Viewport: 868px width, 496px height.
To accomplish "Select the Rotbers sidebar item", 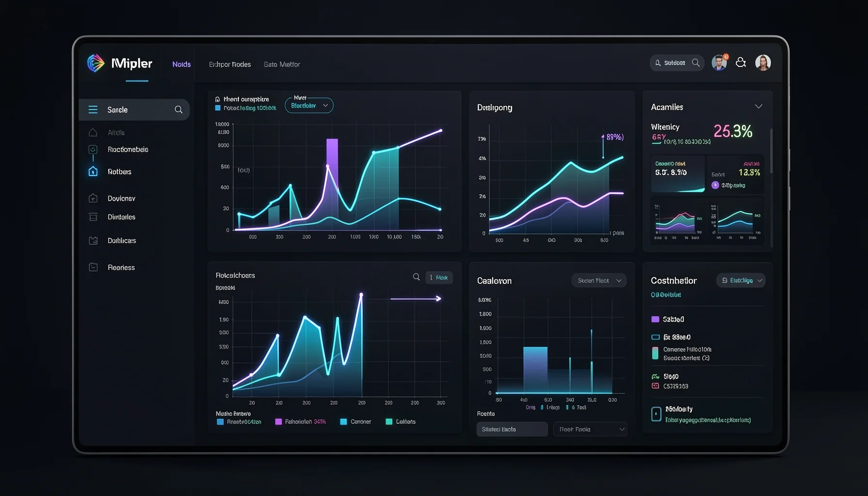I will [119, 171].
